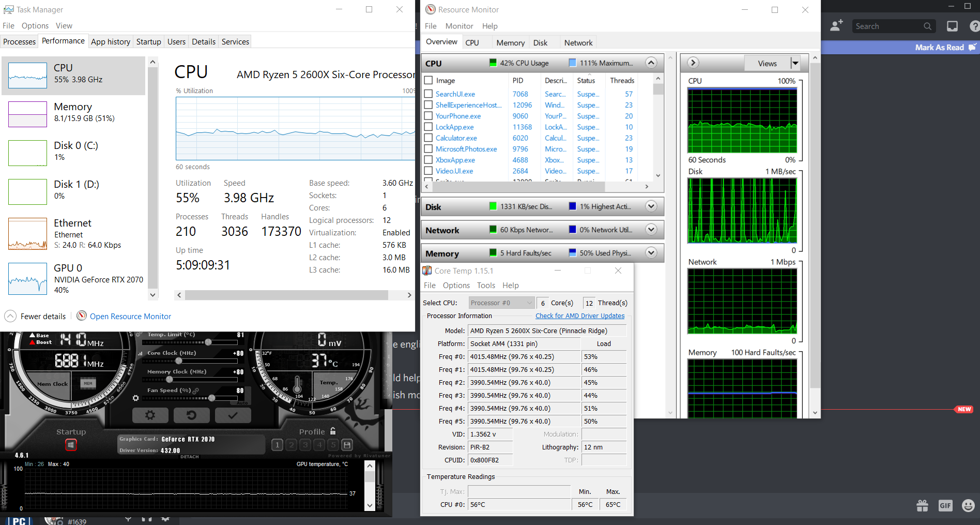Select Disk 1 (D:) performance graph
The image size is (980, 525).
click(28, 192)
